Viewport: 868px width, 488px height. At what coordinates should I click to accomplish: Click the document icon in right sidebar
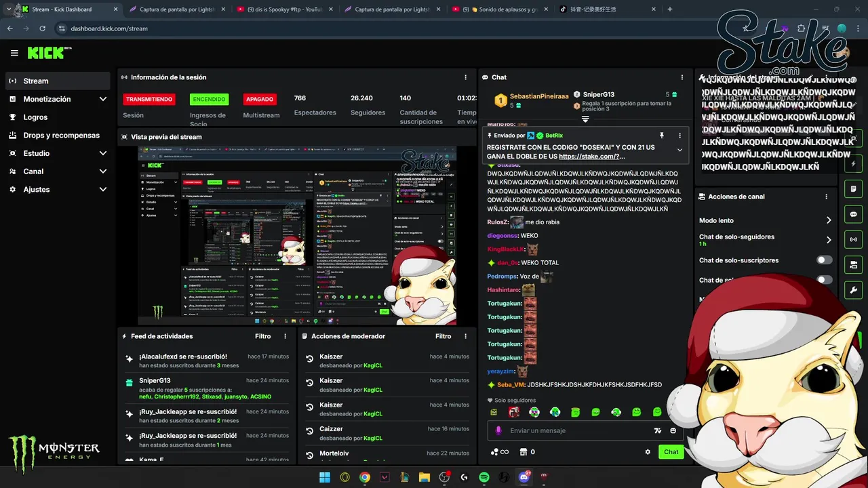(x=854, y=188)
